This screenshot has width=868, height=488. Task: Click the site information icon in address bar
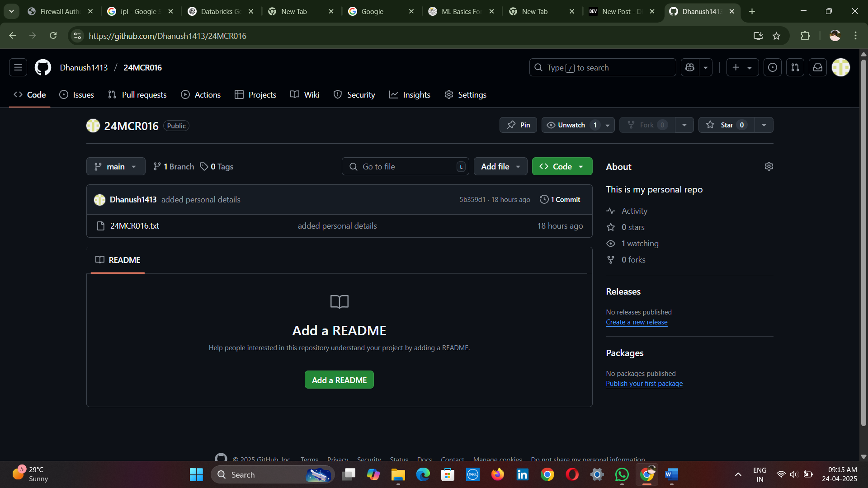(x=78, y=36)
